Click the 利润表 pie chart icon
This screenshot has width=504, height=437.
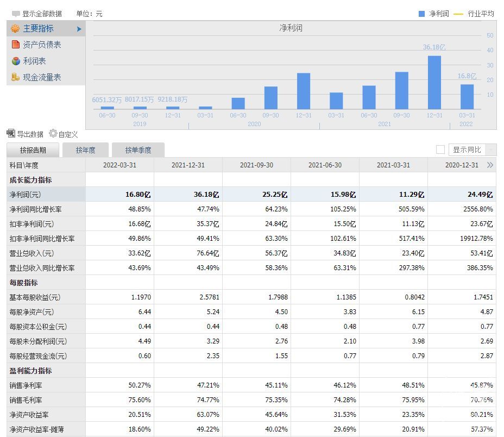15,61
